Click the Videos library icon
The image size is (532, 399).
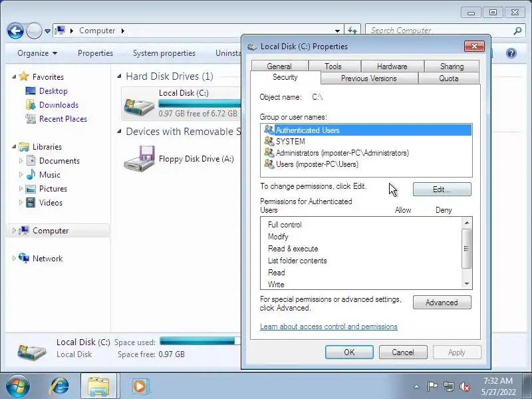(x=31, y=203)
